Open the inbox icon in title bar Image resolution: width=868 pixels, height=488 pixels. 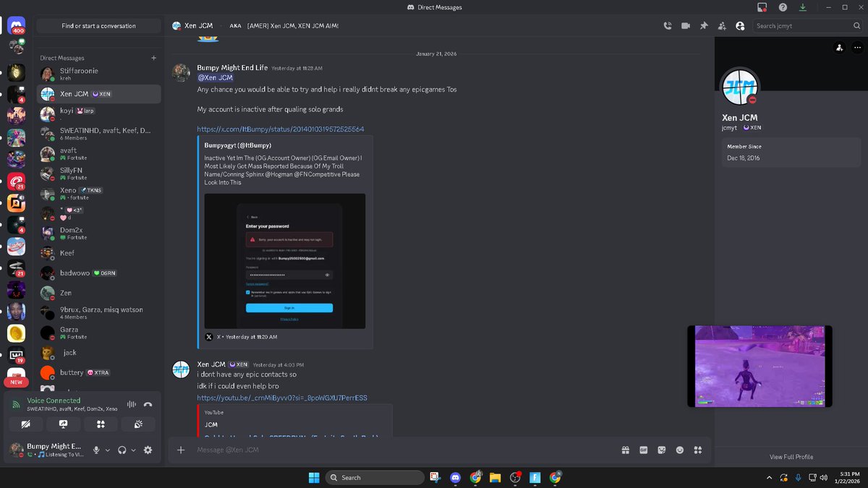762,7
